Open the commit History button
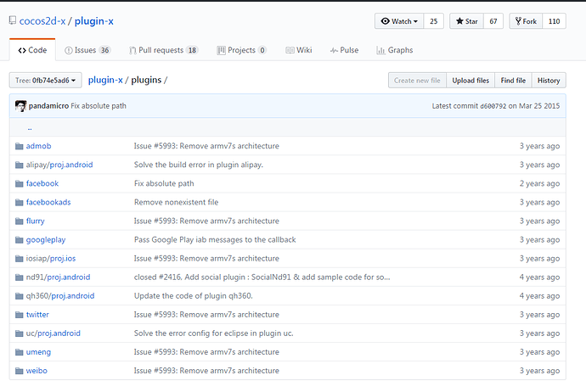The height and width of the screenshot is (392, 586). 549,81
